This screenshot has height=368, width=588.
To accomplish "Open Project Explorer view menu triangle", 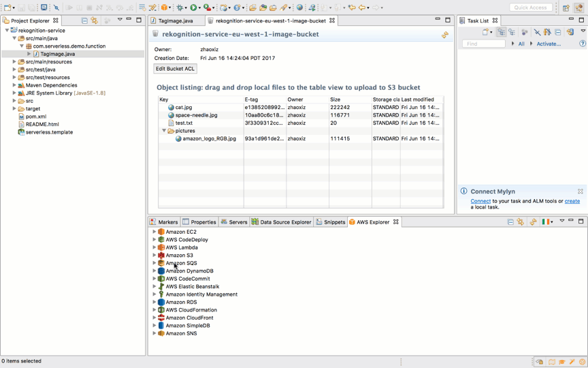I will [x=120, y=19].
